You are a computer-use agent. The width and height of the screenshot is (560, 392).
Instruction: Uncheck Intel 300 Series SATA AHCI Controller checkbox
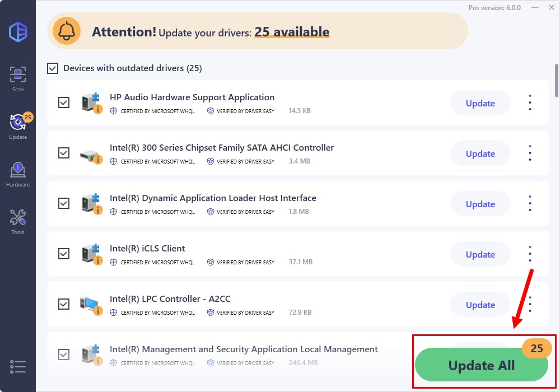(x=64, y=153)
